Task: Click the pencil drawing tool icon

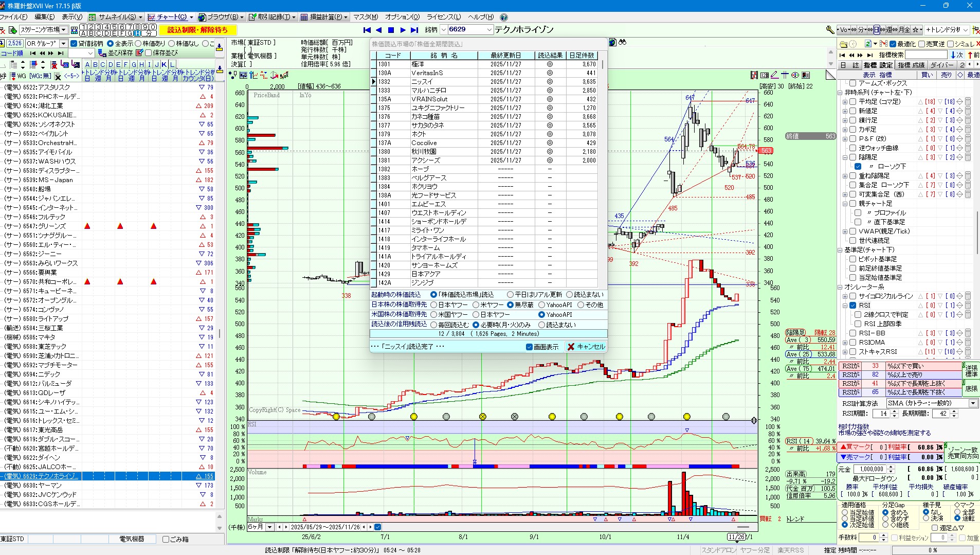Action: point(774,75)
